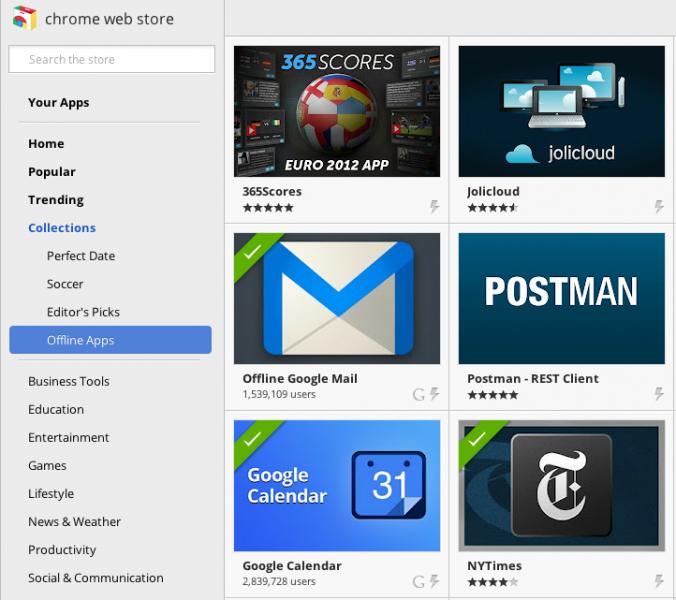Click the offline lightning icon on 365Scores
The height and width of the screenshot is (600, 676).
(x=434, y=207)
